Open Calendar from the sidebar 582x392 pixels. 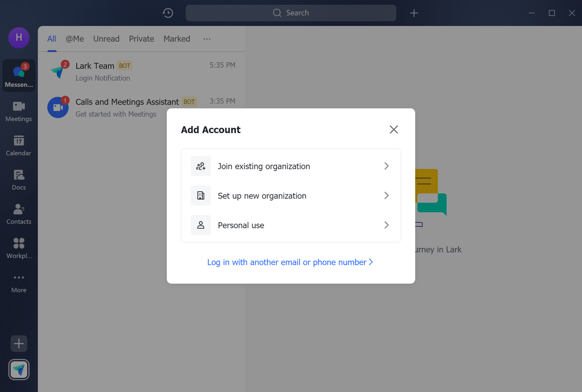(x=19, y=145)
